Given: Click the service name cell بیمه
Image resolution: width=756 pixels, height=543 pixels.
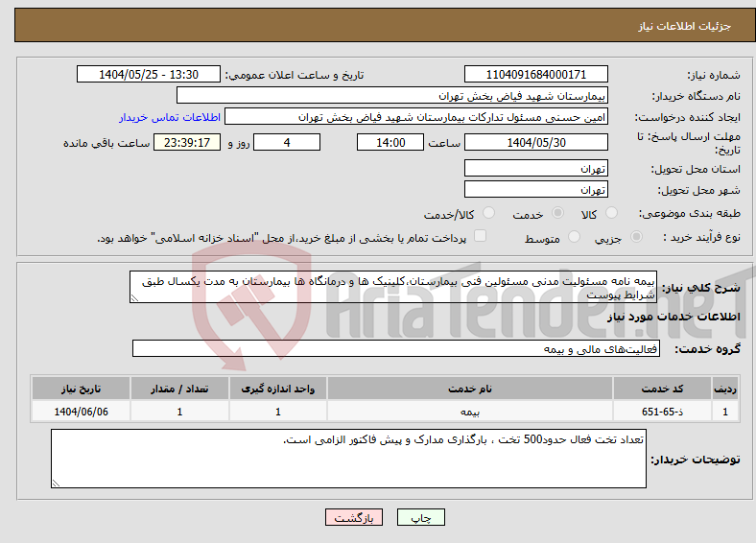Looking at the screenshot, I should tap(470, 412).
